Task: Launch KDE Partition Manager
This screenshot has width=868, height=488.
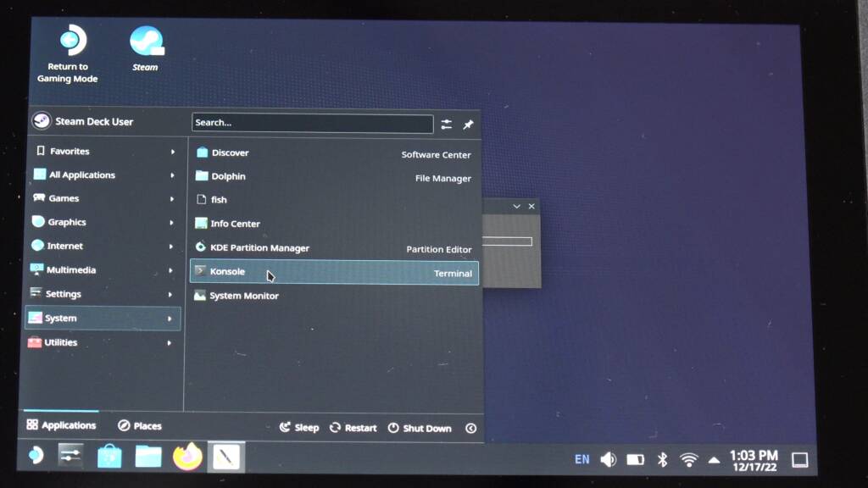Action: [x=334, y=248]
